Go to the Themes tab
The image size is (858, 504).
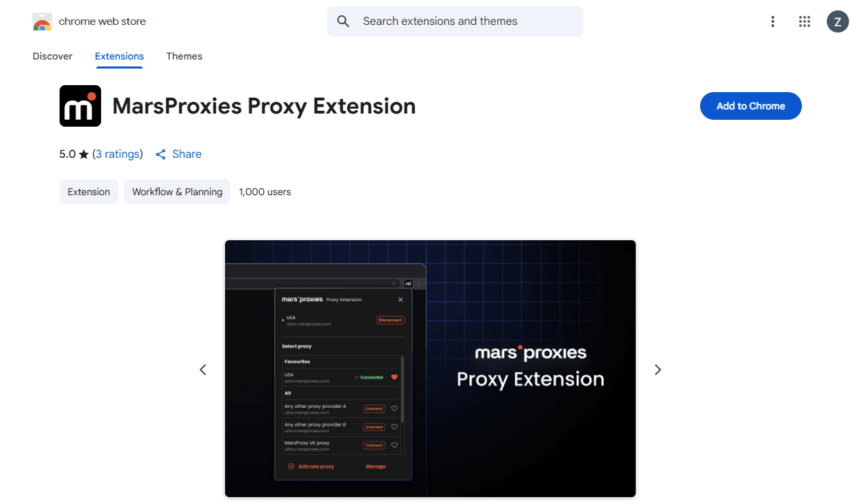[x=184, y=56]
